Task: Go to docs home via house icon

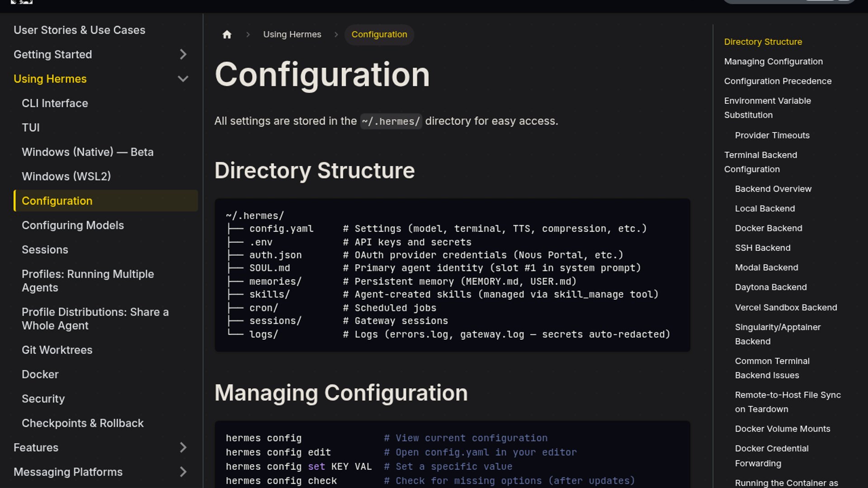Action: 227,34
